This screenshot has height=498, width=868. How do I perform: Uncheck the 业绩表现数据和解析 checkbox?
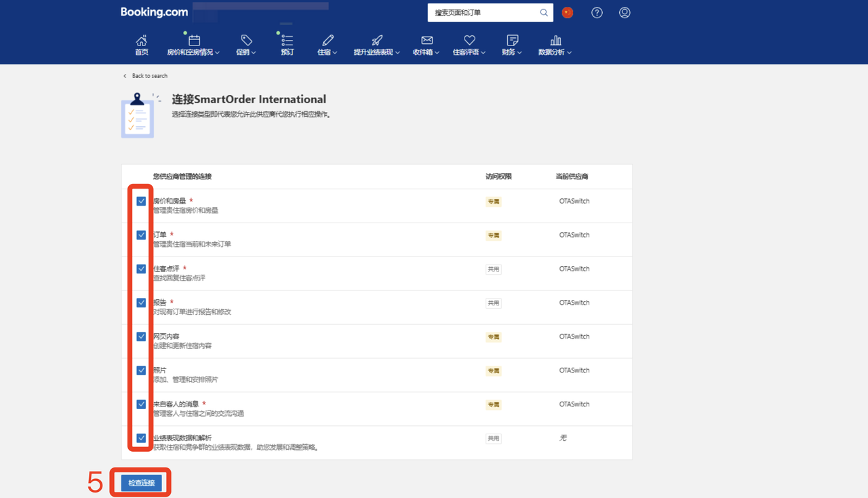pos(141,438)
